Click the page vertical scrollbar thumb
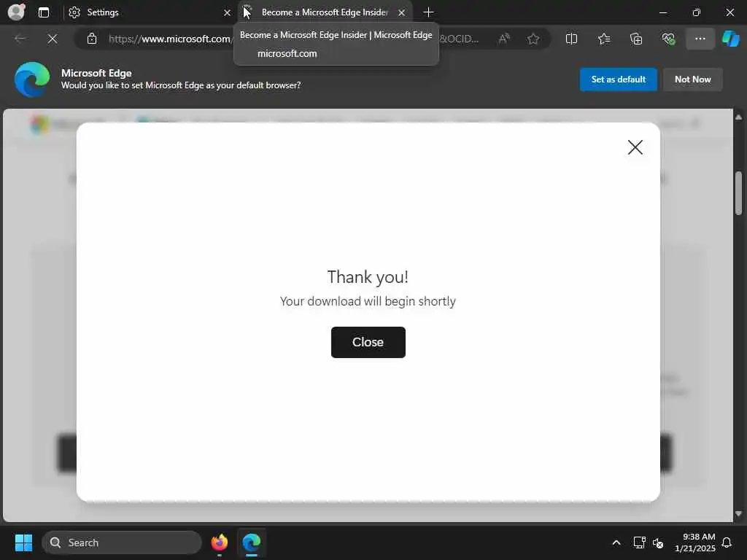 pos(738,192)
